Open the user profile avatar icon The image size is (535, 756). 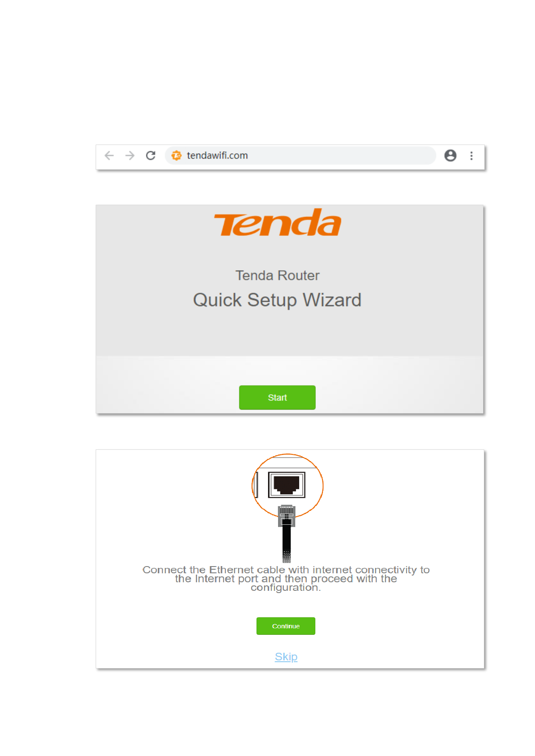pyautogui.click(x=451, y=155)
